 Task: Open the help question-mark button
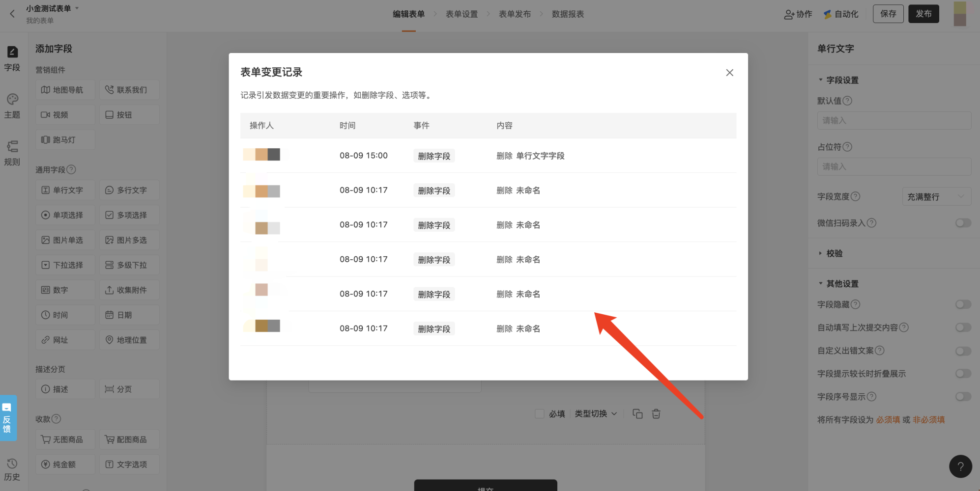click(x=960, y=466)
